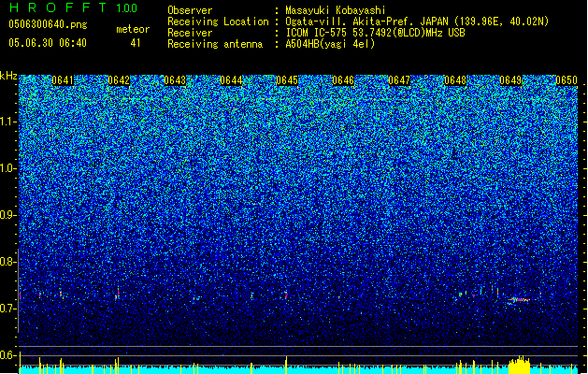Click the wide yellow intensity block near 0649

pos(520,365)
